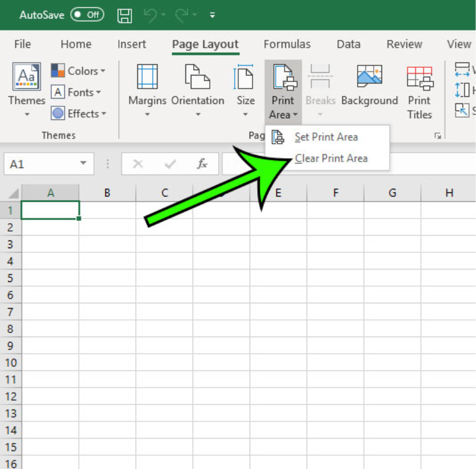
Task: Click the Insert Function fx icon
Action: pyautogui.click(x=202, y=164)
